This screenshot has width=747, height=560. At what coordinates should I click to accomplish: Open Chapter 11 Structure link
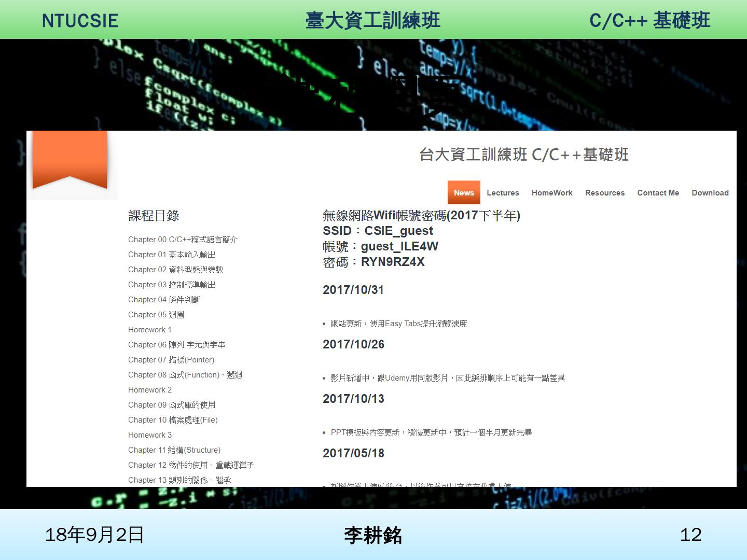coord(174,450)
